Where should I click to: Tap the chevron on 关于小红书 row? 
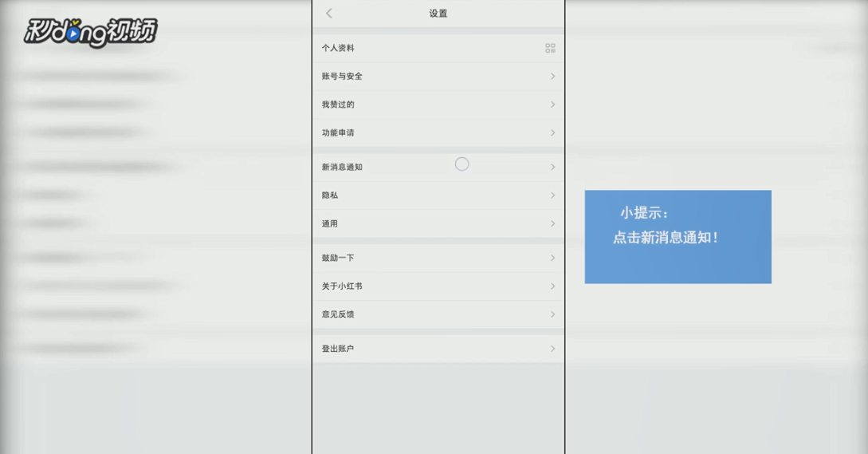click(552, 286)
